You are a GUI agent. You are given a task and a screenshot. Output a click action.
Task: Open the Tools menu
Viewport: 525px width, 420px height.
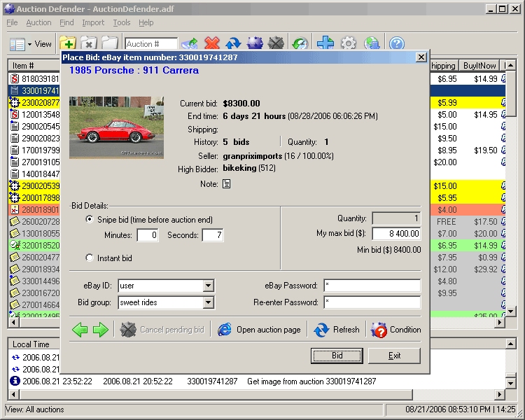tap(122, 22)
